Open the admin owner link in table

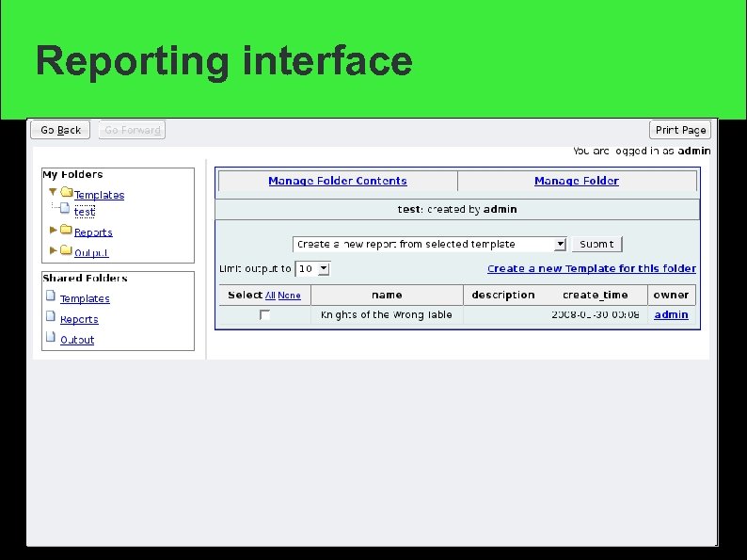(671, 314)
